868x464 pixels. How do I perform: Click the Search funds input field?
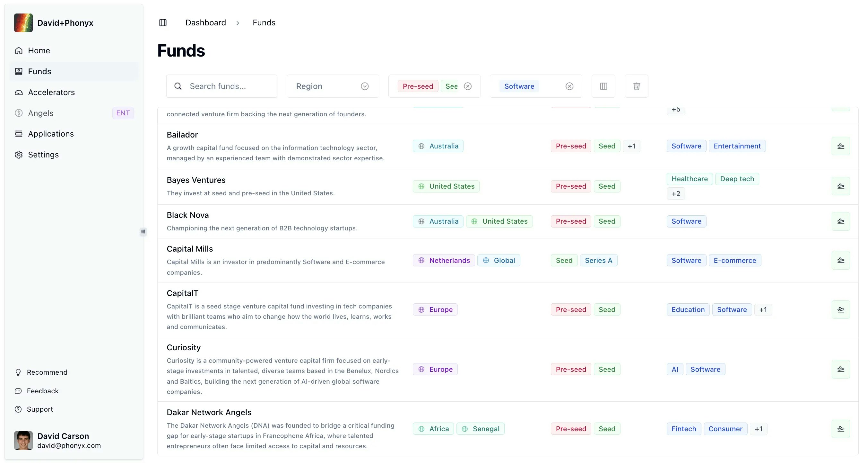click(222, 86)
